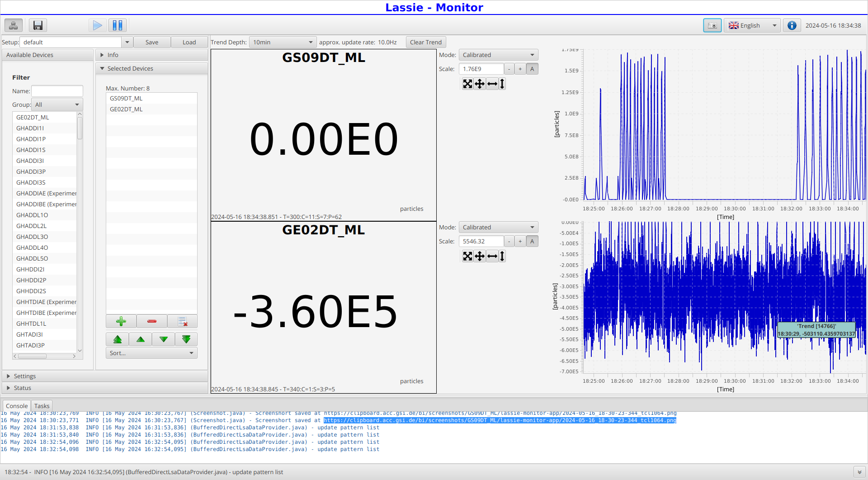Select the pan tool for GE02DT_ML chart
The image size is (868, 480).
pyautogui.click(x=480, y=256)
